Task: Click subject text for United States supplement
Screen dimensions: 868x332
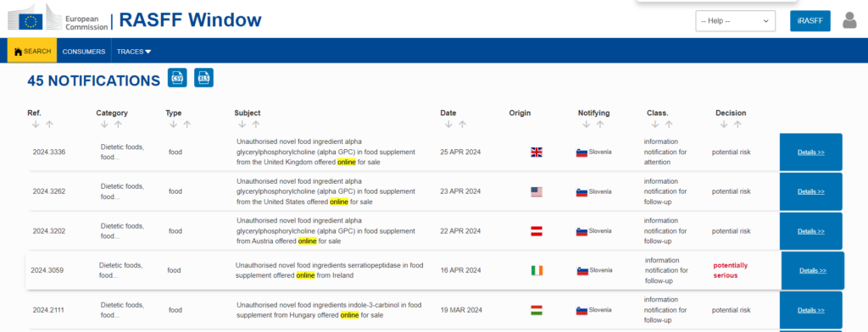Action: [325, 191]
